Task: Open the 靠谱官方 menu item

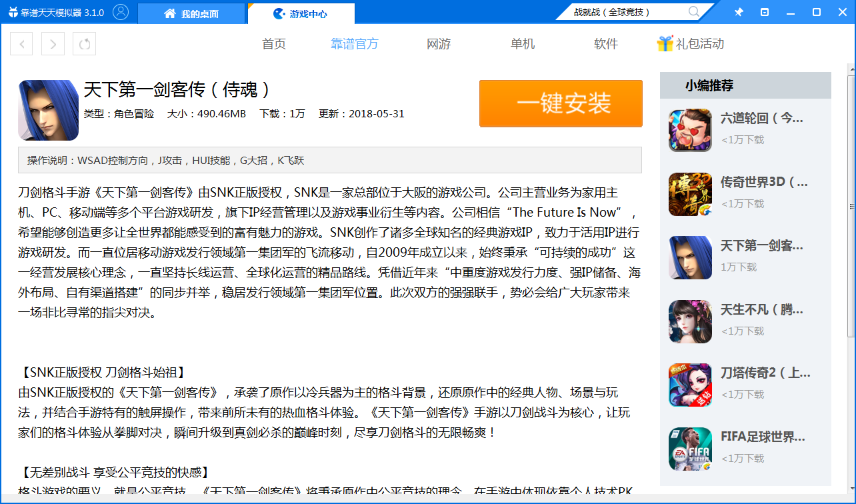Action: coord(355,44)
